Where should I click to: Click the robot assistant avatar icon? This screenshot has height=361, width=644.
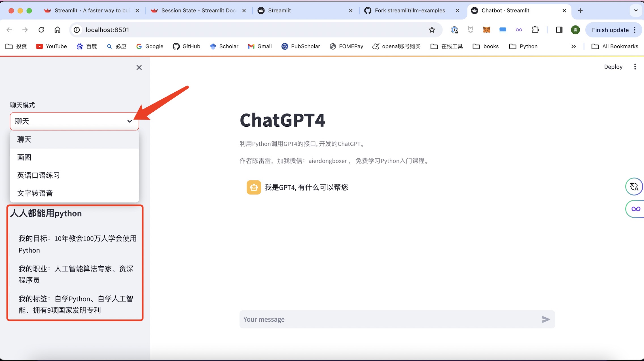254,187
